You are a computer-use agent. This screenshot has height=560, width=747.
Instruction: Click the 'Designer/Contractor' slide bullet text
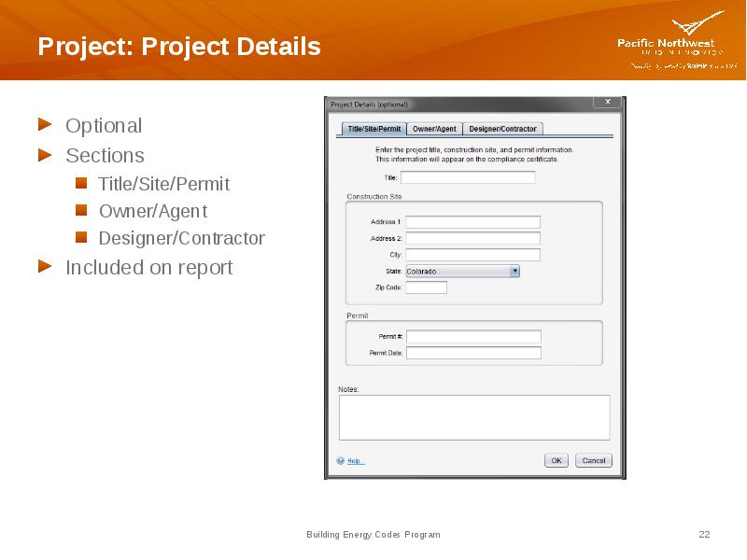(181, 238)
